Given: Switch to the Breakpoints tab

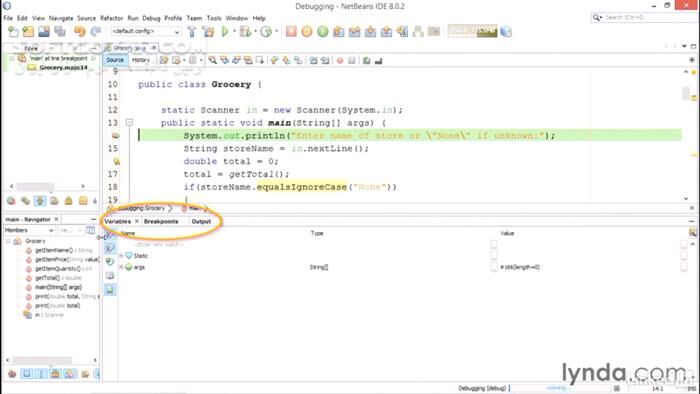Looking at the screenshot, I should point(161,221).
